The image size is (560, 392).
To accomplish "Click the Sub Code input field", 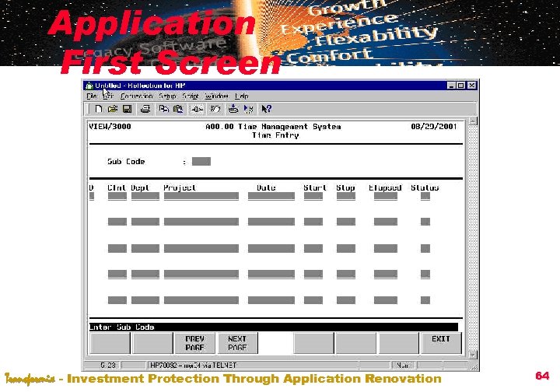I will (x=201, y=162).
